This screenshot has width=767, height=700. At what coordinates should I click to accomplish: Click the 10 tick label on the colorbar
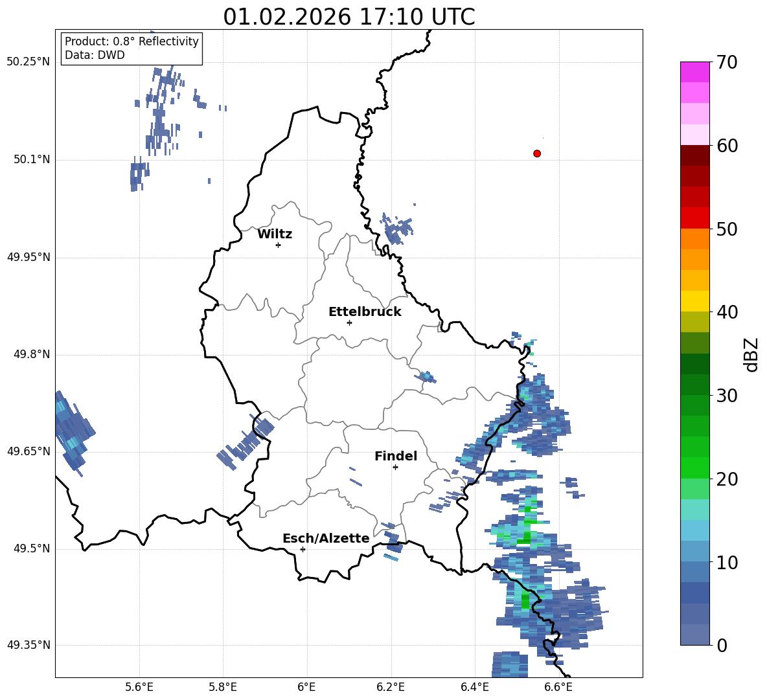coord(727,563)
